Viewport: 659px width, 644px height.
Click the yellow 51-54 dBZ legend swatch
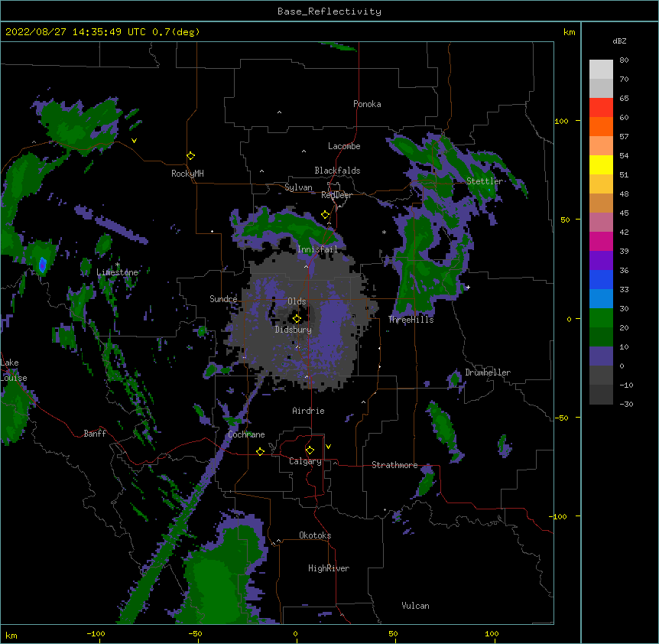tap(601, 164)
